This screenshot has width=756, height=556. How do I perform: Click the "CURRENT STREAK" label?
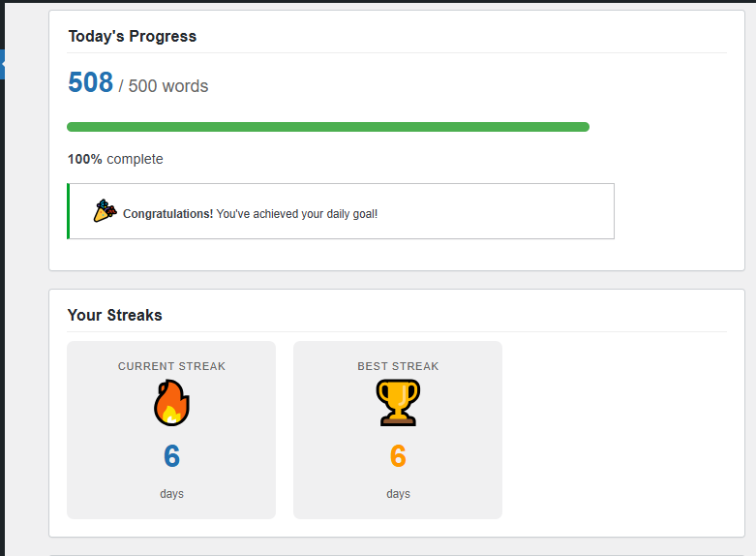pos(171,366)
